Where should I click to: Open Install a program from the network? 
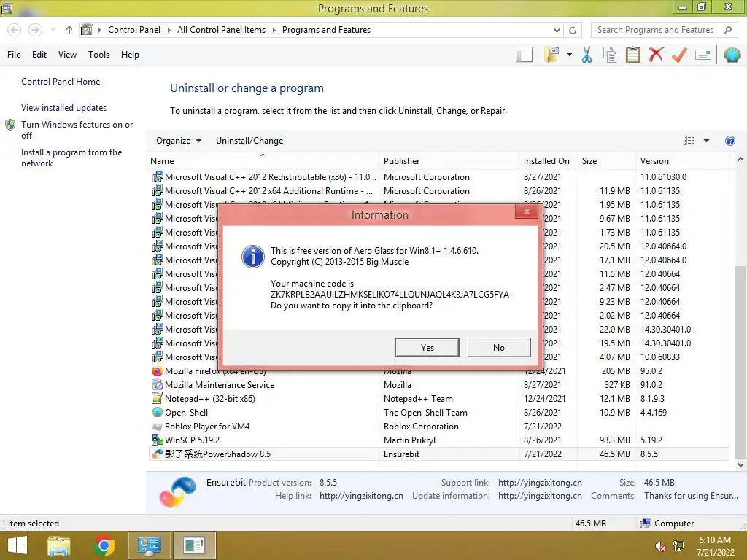coord(71,157)
